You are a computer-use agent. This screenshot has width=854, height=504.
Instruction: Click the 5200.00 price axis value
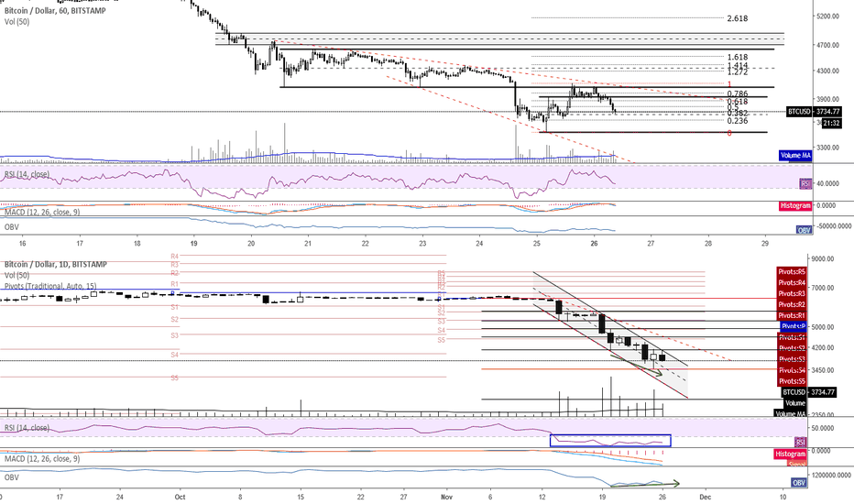coord(827,16)
